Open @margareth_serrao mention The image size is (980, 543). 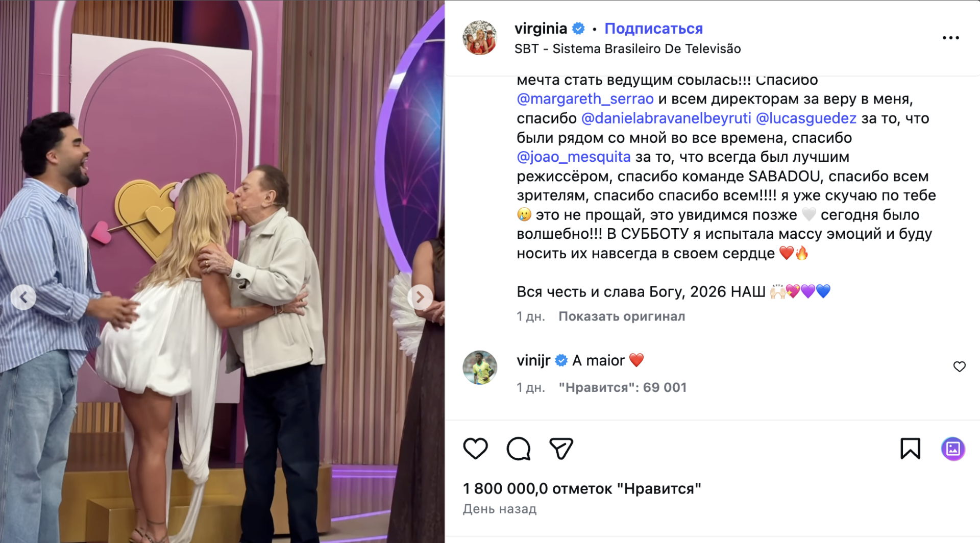[585, 99]
